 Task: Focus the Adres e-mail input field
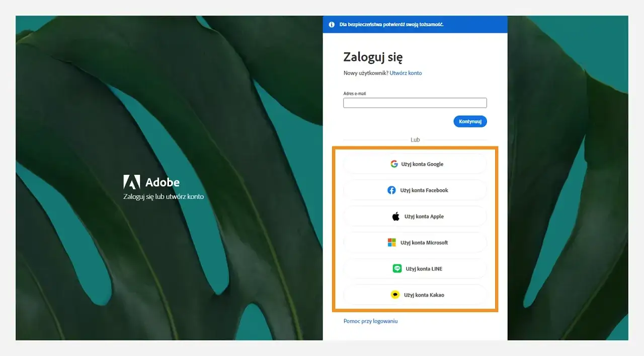pos(415,103)
